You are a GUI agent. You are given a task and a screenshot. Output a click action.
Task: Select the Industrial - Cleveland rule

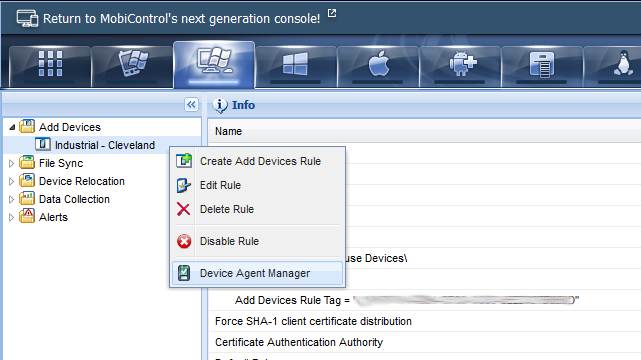(105, 145)
